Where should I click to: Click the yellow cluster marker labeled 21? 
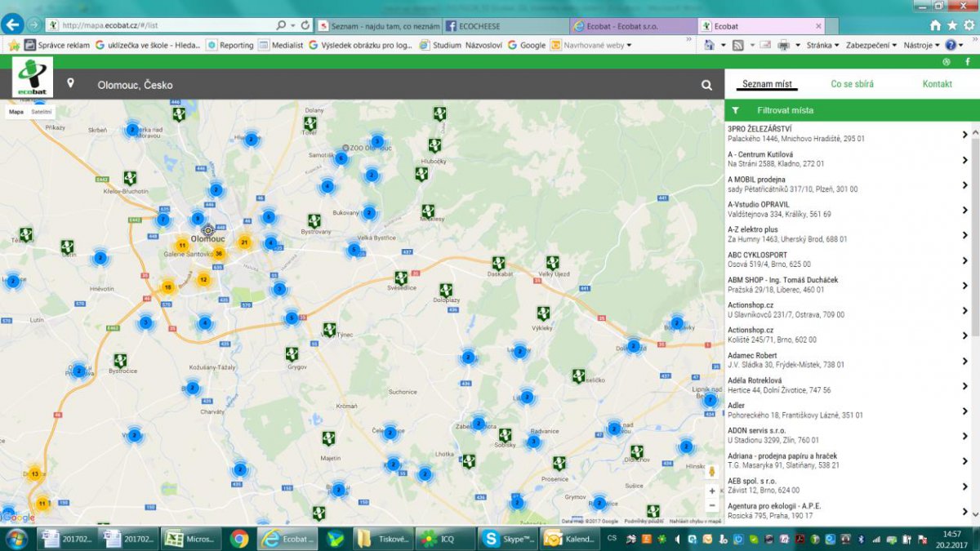(x=243, y=242)
